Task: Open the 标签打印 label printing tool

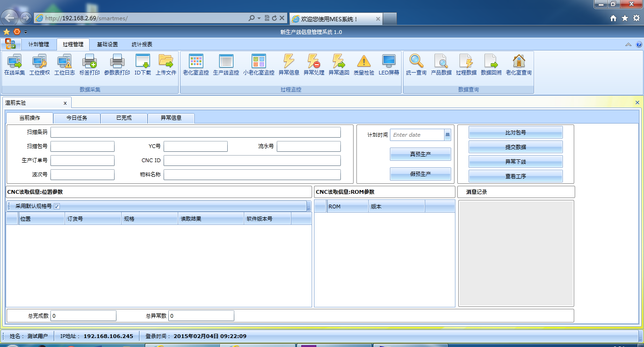Action: click(89, 65)
